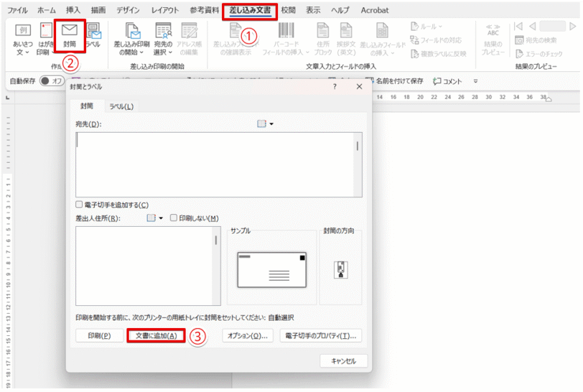The image size is (583, 392).
Task: Open 差し込み印刷の開始 dropdown
Action: (x=131, y=39)
